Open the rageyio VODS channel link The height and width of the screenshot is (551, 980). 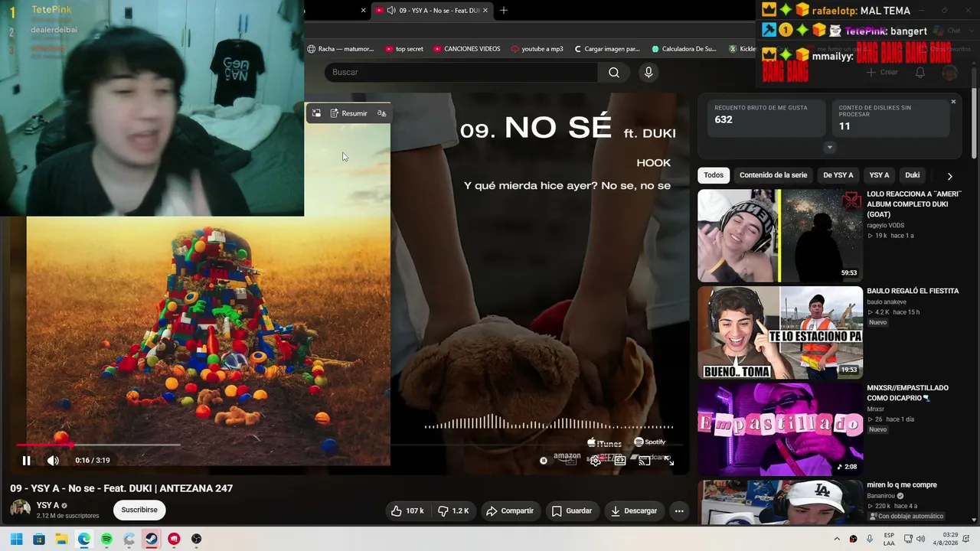pos(885,226)
